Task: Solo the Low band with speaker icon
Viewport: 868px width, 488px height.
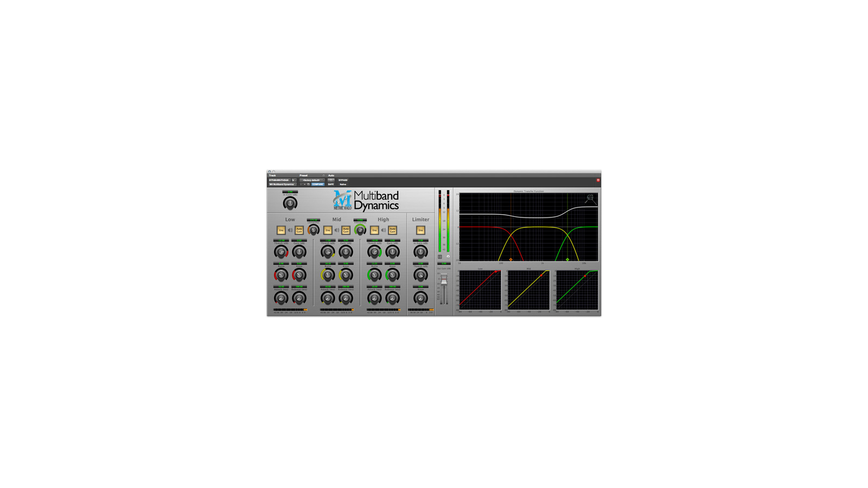Action: click(x=290, y=230)
